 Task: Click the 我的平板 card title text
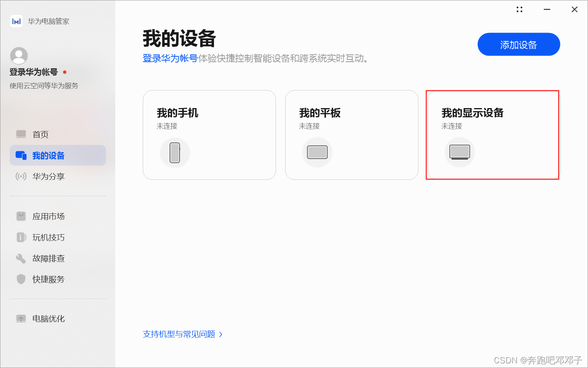(x=320, y=113)
